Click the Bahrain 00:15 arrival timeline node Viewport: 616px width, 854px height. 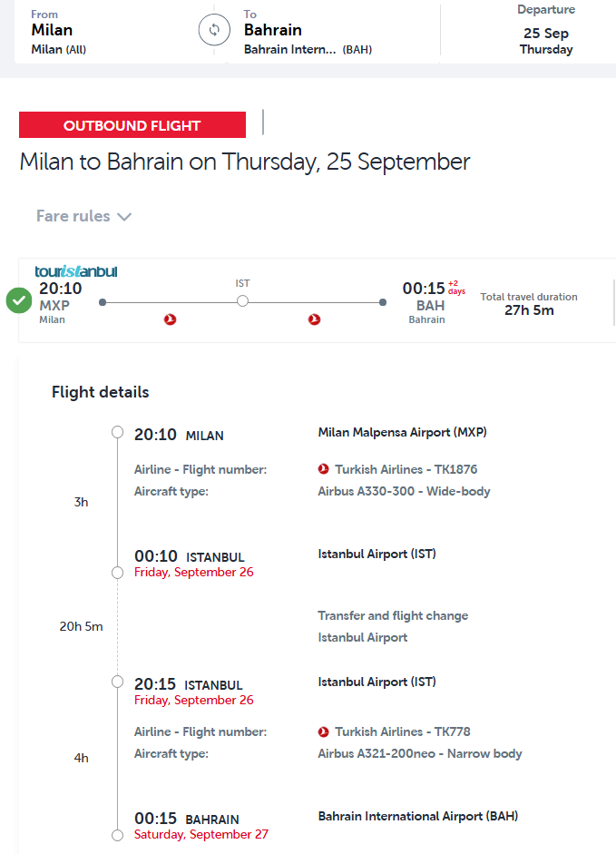[x=117, y=835]
